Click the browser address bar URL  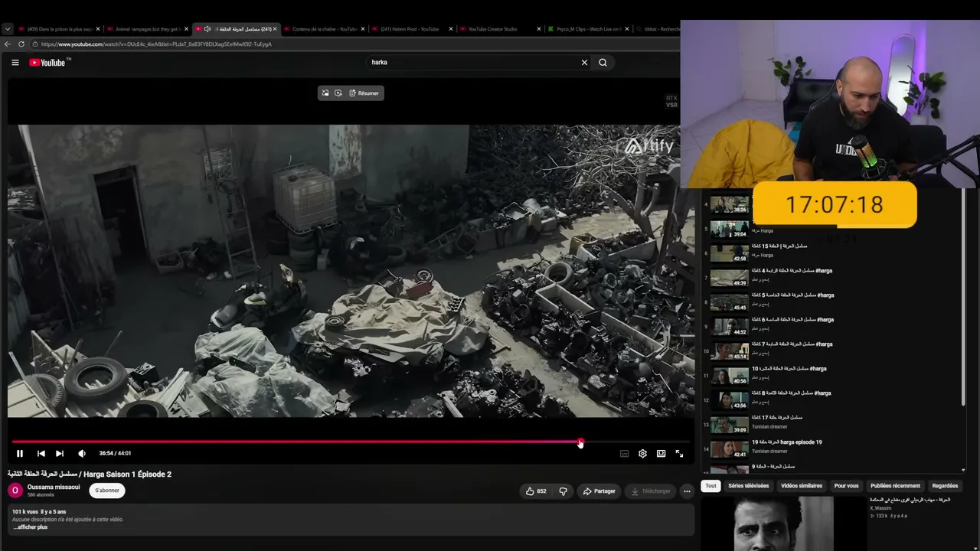tap(157, 44)
